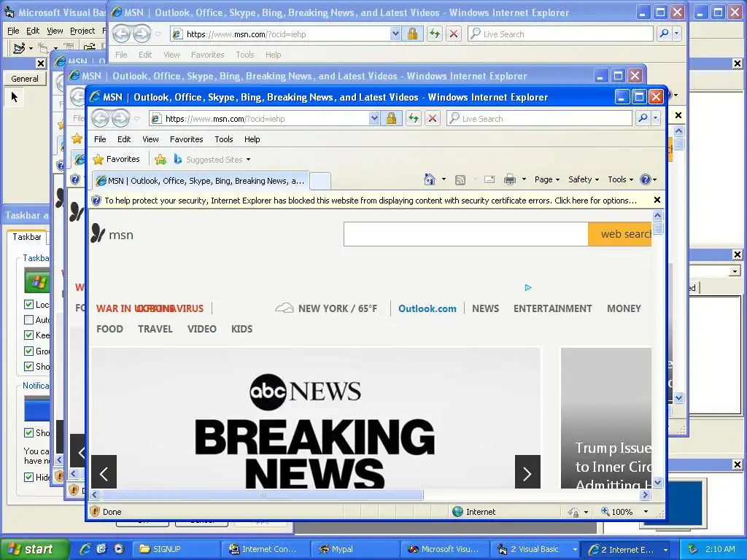Click the web search button on MSN

tap(619, 234)
